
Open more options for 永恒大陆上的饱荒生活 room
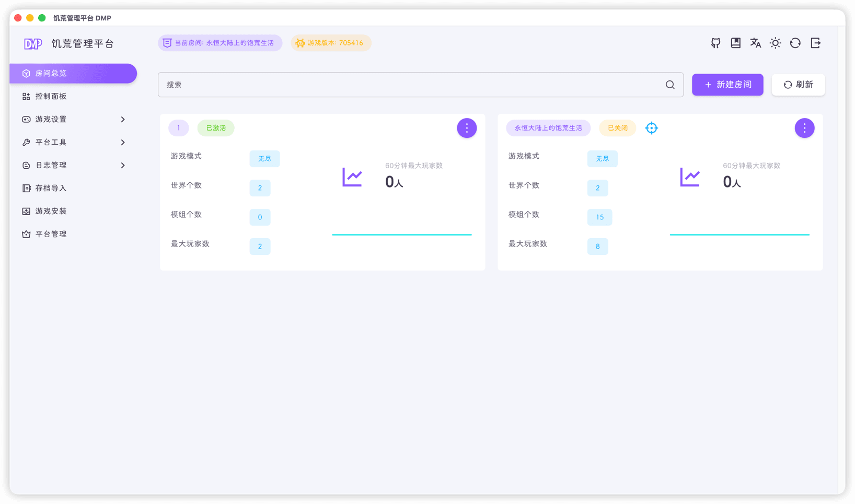tap(804, 128)
